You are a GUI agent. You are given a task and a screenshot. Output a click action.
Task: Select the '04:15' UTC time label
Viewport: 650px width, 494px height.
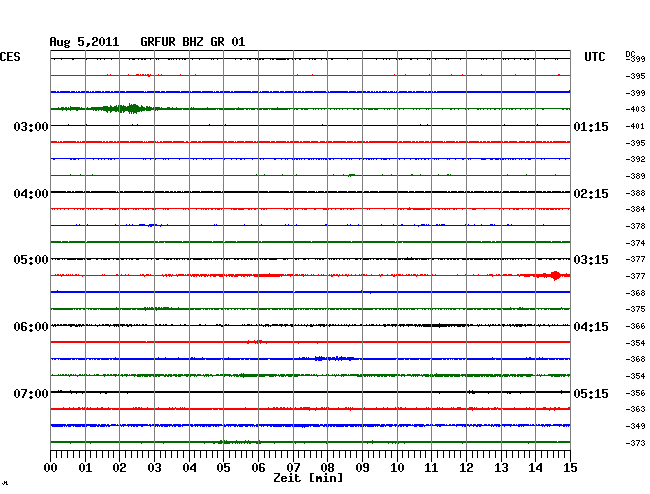[591, 327]
